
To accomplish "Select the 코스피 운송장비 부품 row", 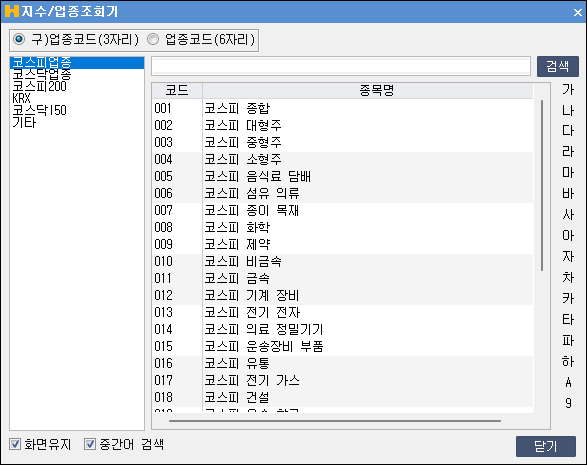I will [343, 346].
